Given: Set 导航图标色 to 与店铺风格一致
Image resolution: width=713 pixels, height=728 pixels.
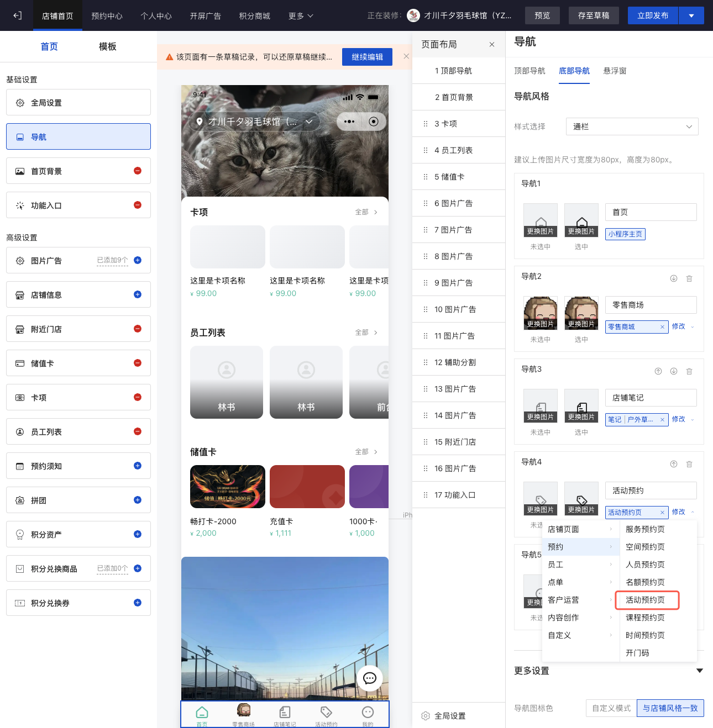Looking at the screenshot, I should (670, 708).
